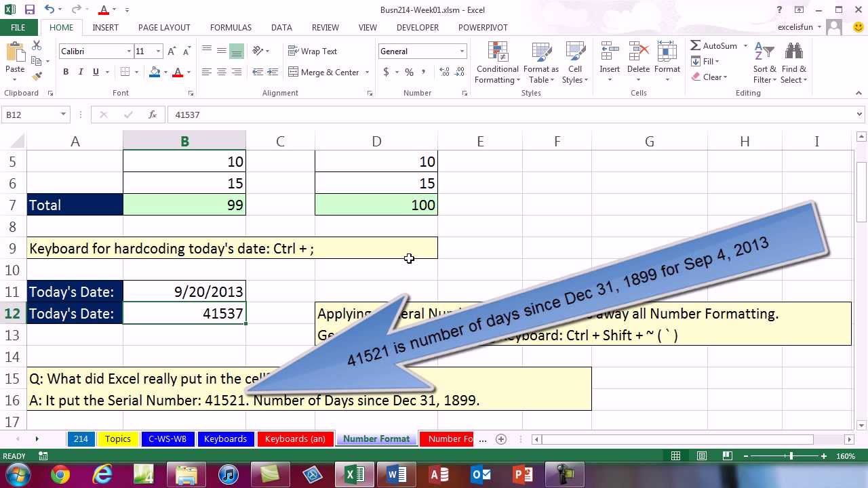Apply Comma Style format
Image resolution: width=868 pixels, height=488 pixels.
pos(425,72)
